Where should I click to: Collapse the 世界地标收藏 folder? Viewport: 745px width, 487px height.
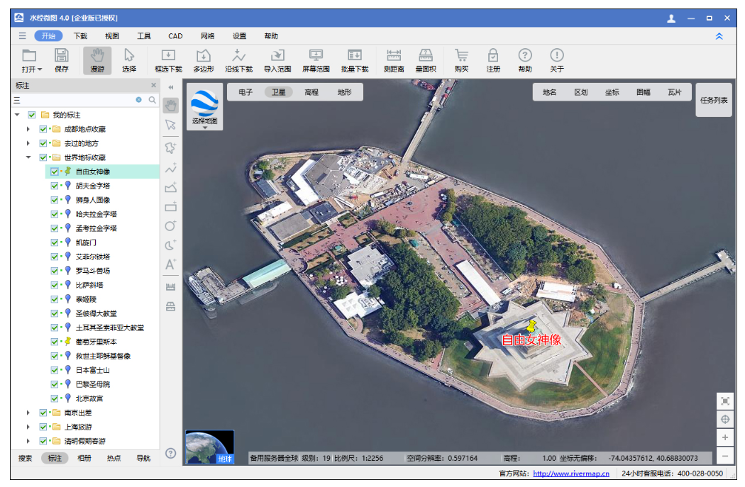(x=28, y=157)
